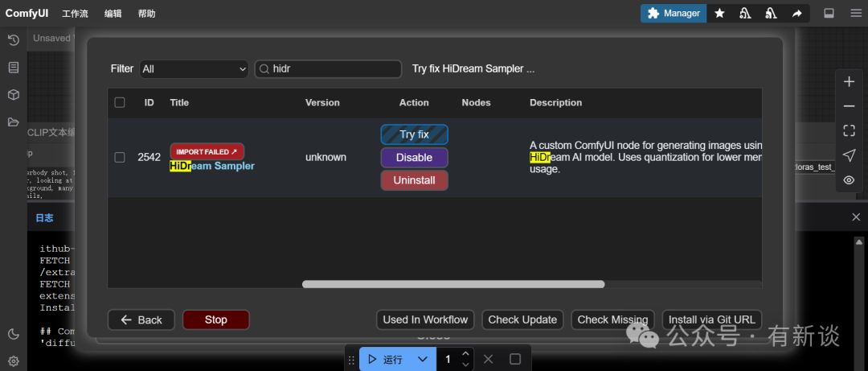Image resolution: width=868 pixels, height=371 pixels.
Task: Expand the run options dropdown arrow
Action: click(423, 360)
